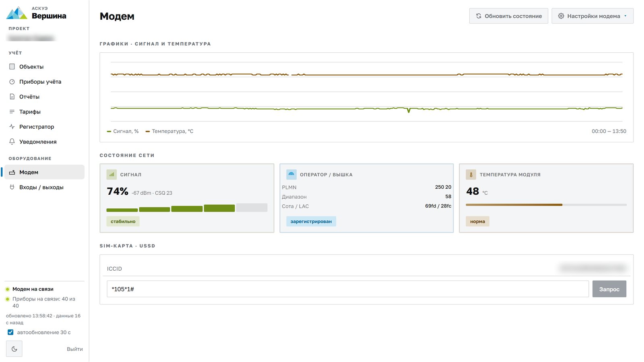Viewport: 644px width, 362px height.
Task: Click the gear icon on Настройки модема
Action: [x=561, y=16]
